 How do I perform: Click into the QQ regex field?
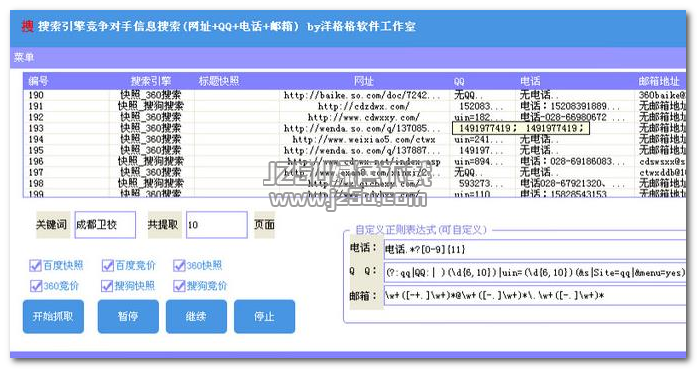click(535, 273)
